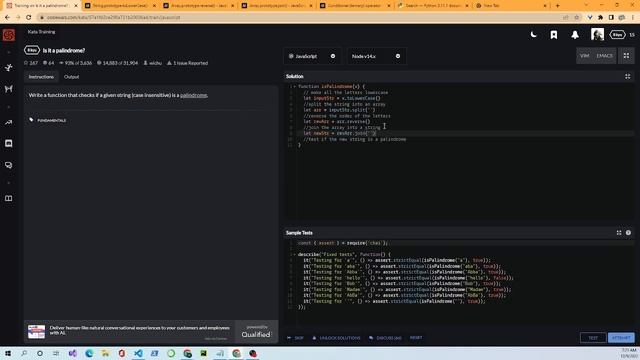Viewport: 640px width, 360px height.
Task: Switch to the Conditional ternary operator browser tab
Action: click(356, 6)
